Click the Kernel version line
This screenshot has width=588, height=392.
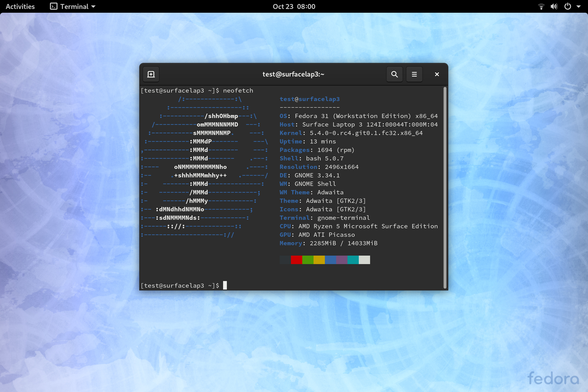pos(351,133)
